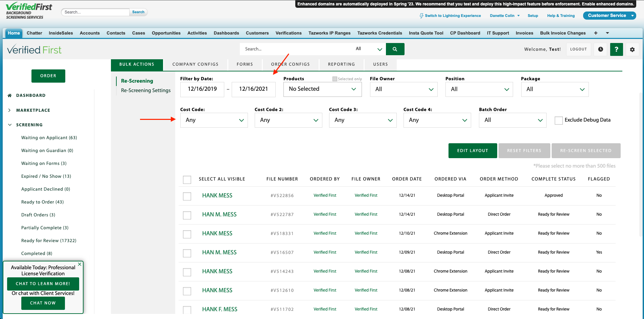The height and width of the screenshot is (319, 644).
Task: Click the green magnifier search icon
Action: pyautogui.click(x=395, y=49)
